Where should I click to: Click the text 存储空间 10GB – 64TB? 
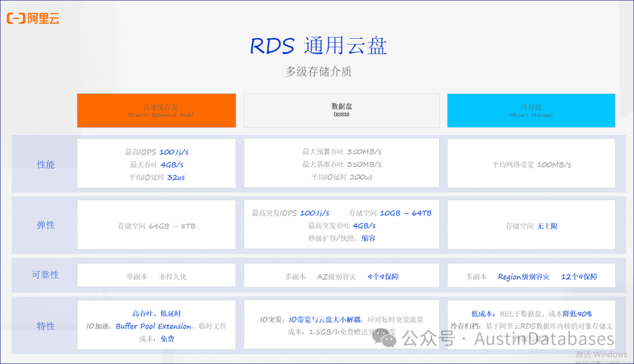pyautogui.click(x=390, y=213)
